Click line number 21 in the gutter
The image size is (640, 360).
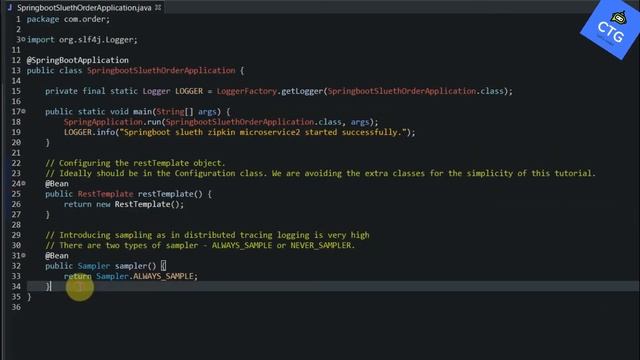(16, 153)
